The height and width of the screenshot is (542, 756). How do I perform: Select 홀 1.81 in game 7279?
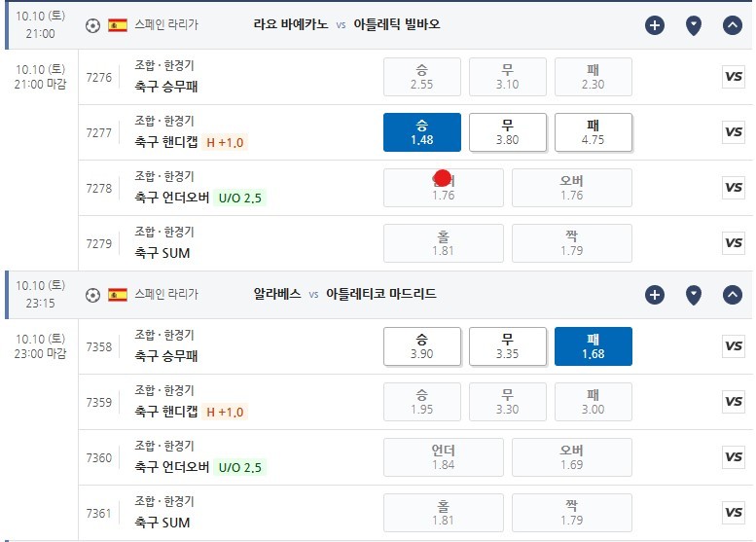pyautogui.click(x=444, y=243)
